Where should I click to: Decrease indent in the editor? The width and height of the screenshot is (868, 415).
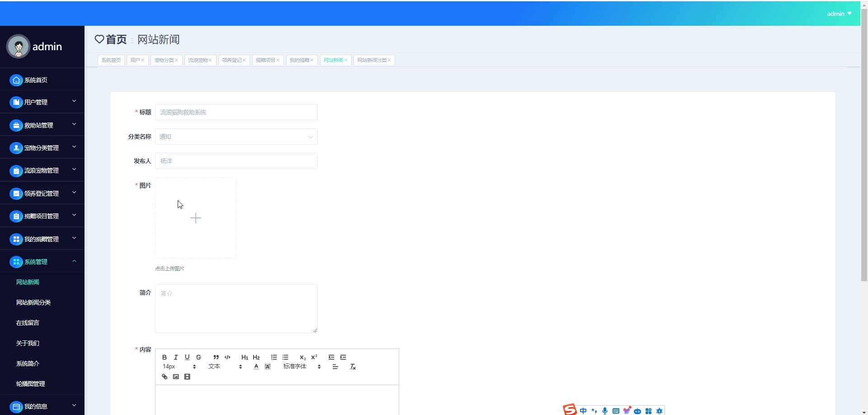[x=331, y=357]
